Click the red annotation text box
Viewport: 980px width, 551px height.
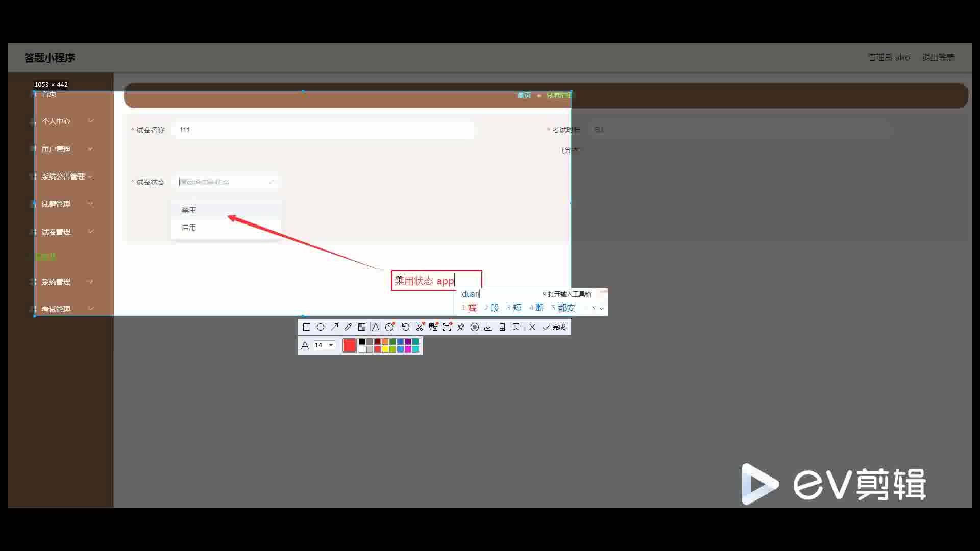click(436, 281)
